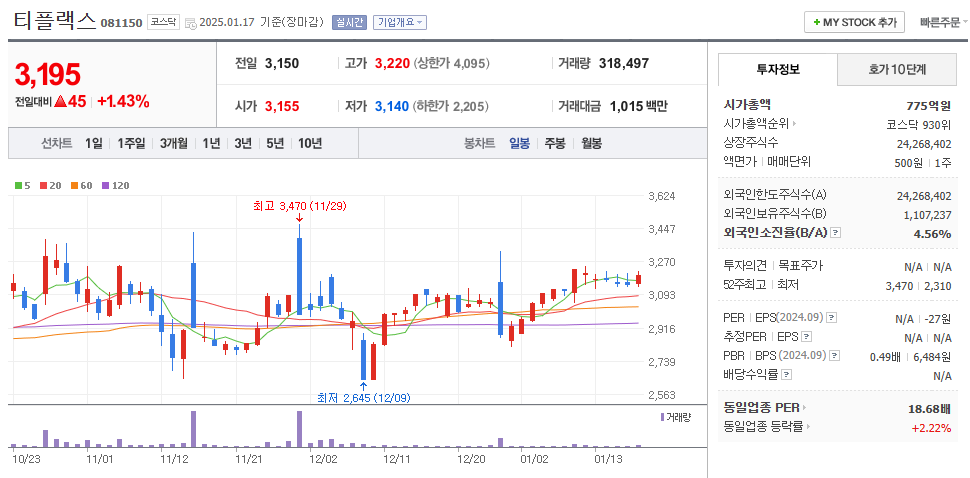The width and height of the screenshot is (970, 478).
Task: Select the 1일 line chart
Action: (x=93, y=143)
